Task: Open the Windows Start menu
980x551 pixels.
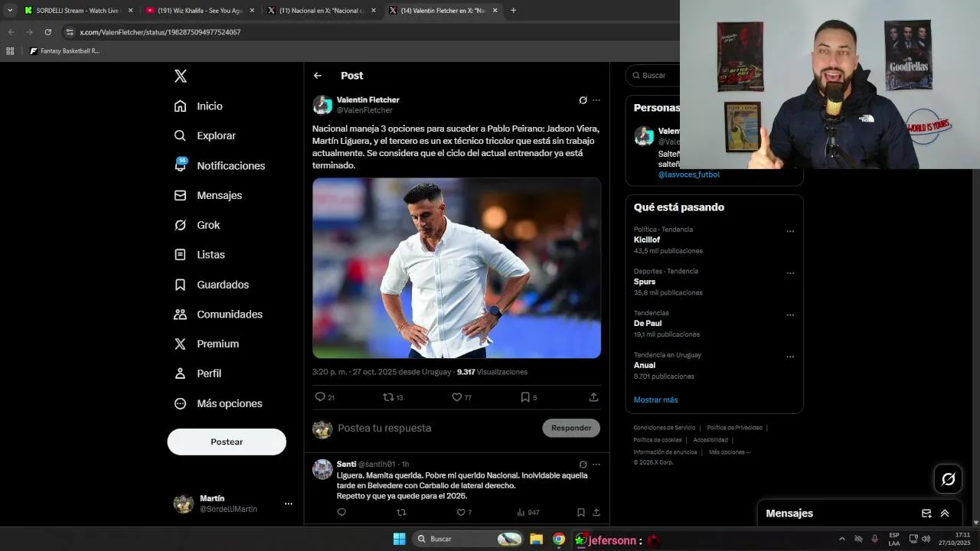Action: coord(399,540)
